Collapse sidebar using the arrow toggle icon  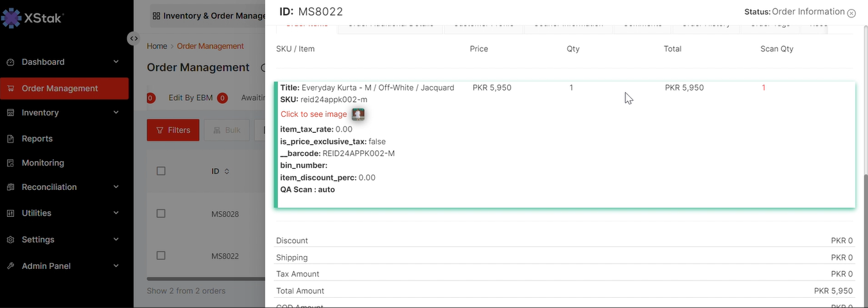click(133, 38)
